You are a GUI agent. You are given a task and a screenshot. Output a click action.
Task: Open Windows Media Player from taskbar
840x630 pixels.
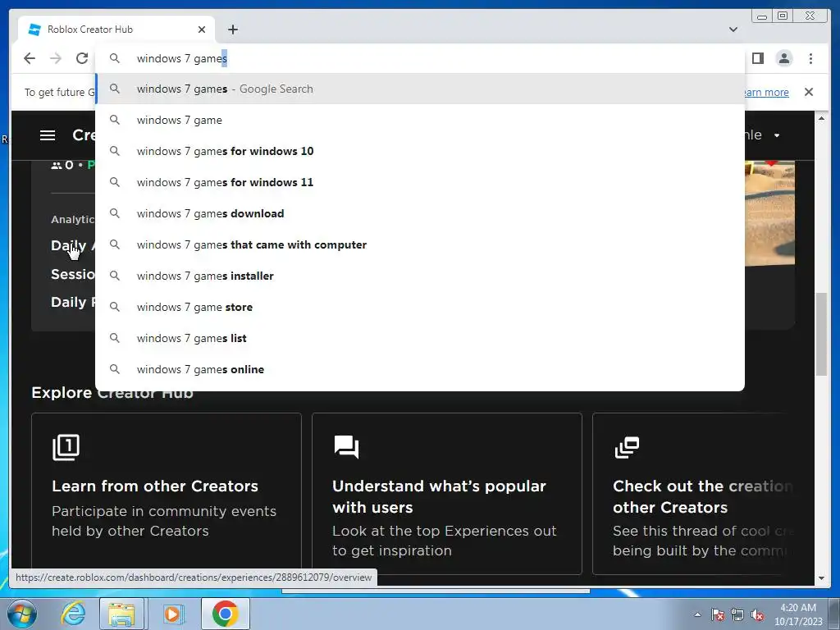[172, 614]
